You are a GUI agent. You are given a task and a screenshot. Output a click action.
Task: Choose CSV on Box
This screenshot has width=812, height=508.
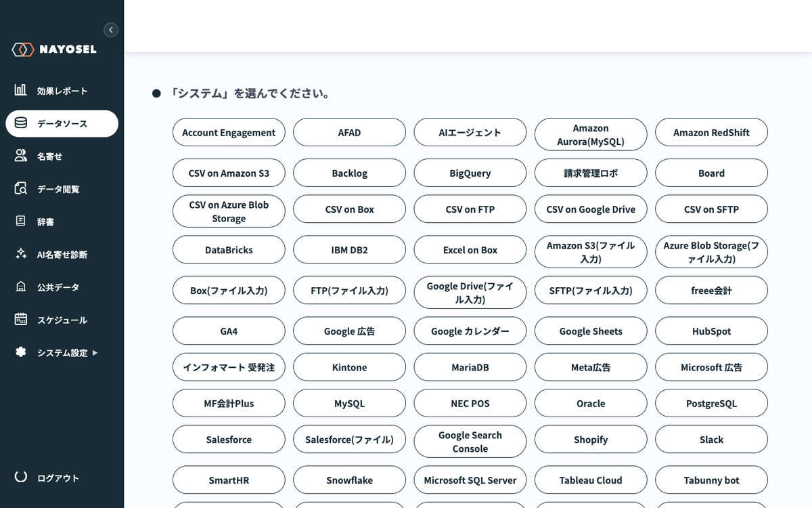coord(349,209)
